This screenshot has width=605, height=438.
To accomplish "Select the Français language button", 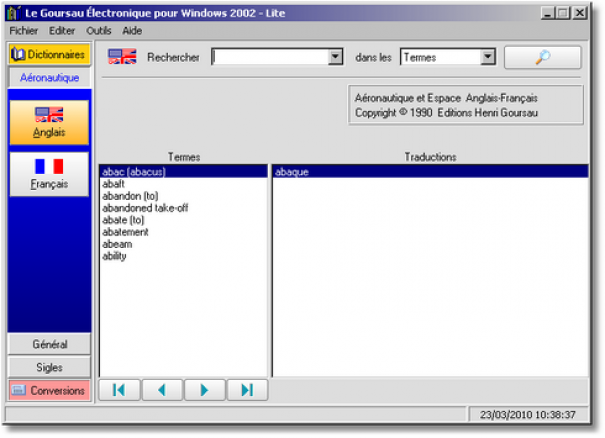I will 49,174.
